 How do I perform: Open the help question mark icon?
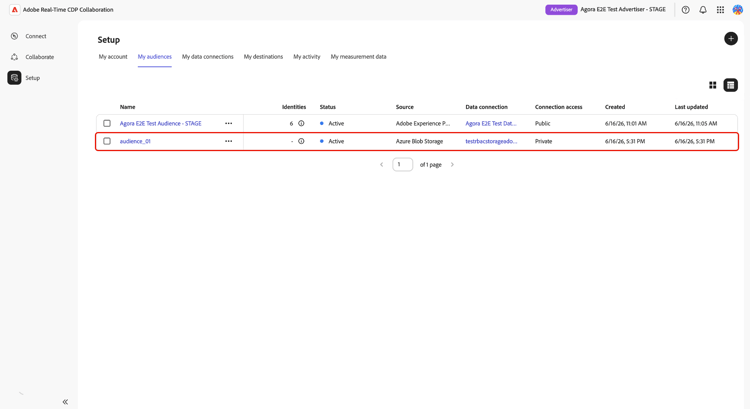click(x=685, y=10)
